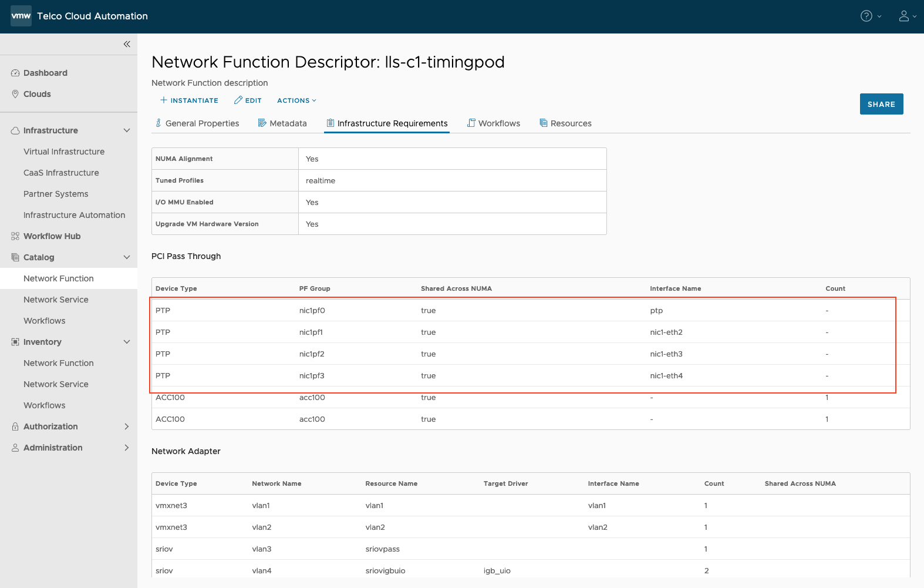This screenshot has width=924, height=588.
Task: Click the Infrastructure Requirements tab icon
Action: tap(331, 123)
